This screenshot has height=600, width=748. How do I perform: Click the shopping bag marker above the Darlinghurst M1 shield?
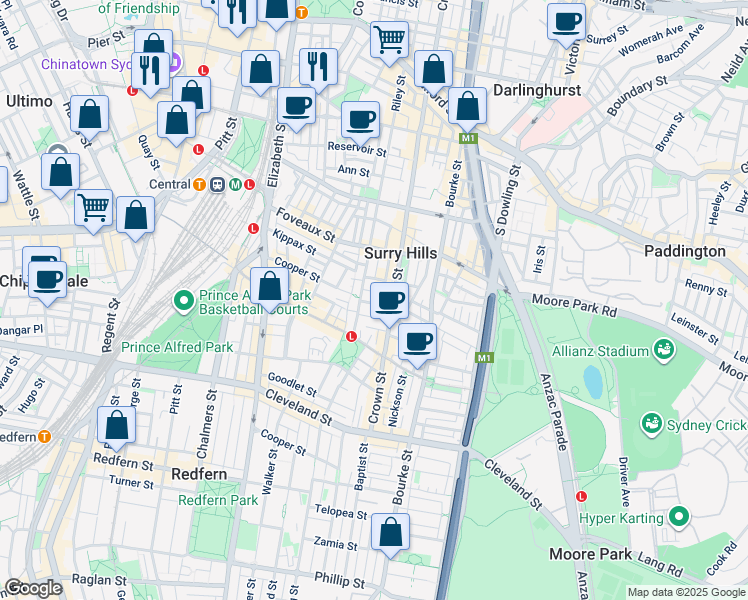coord(468,106)
